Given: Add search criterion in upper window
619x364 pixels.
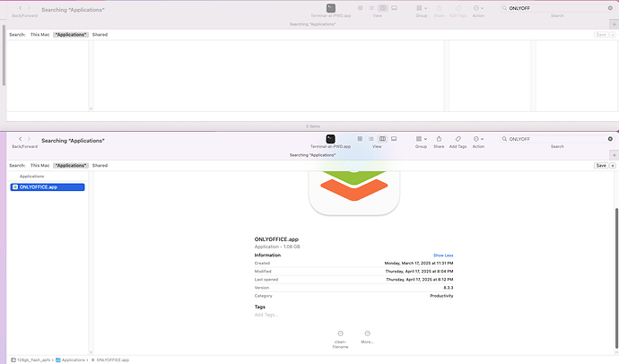Looking at the screenshot, I should (x=613, y=35).
